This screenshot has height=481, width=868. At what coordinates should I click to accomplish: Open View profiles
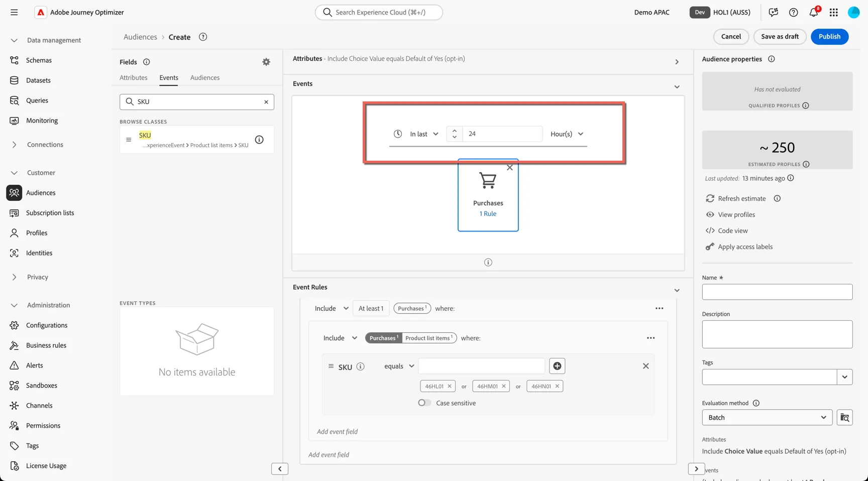coord(730,214)
